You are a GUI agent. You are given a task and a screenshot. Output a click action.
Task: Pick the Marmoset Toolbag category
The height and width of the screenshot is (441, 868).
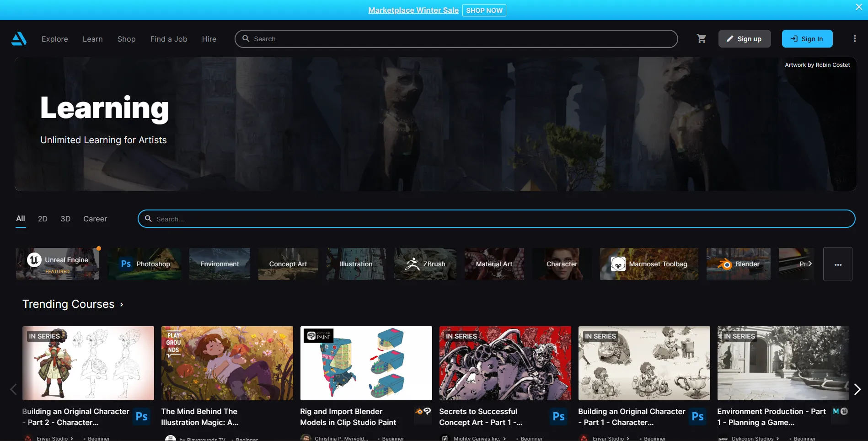click(x=649, y=264)
